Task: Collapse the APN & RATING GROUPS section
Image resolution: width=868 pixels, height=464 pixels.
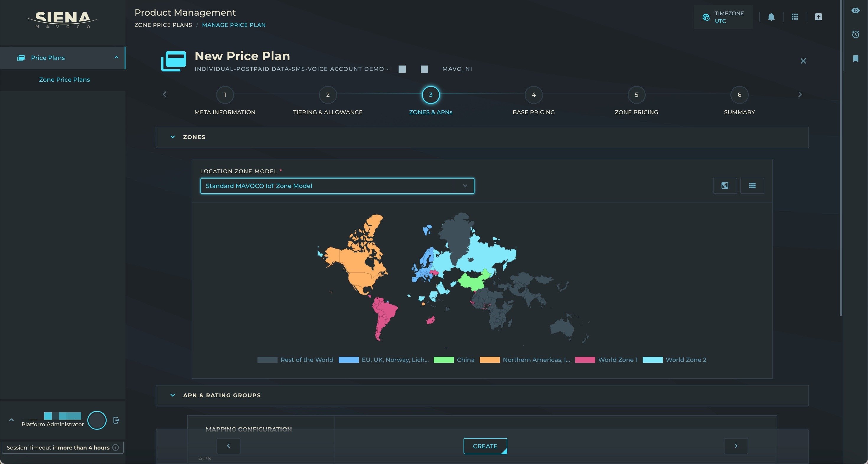Action: coord(172,395)
